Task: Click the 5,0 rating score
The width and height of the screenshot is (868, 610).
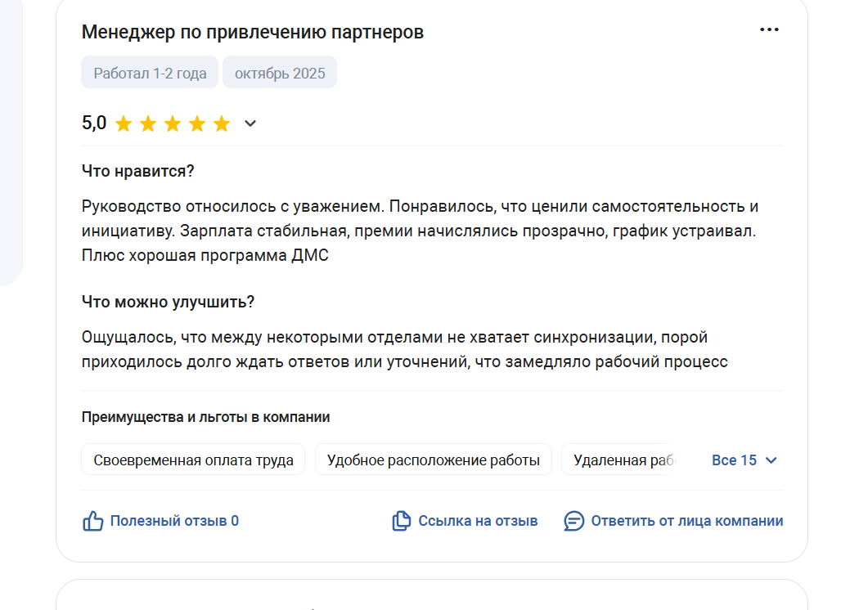Action: point(94,123)
